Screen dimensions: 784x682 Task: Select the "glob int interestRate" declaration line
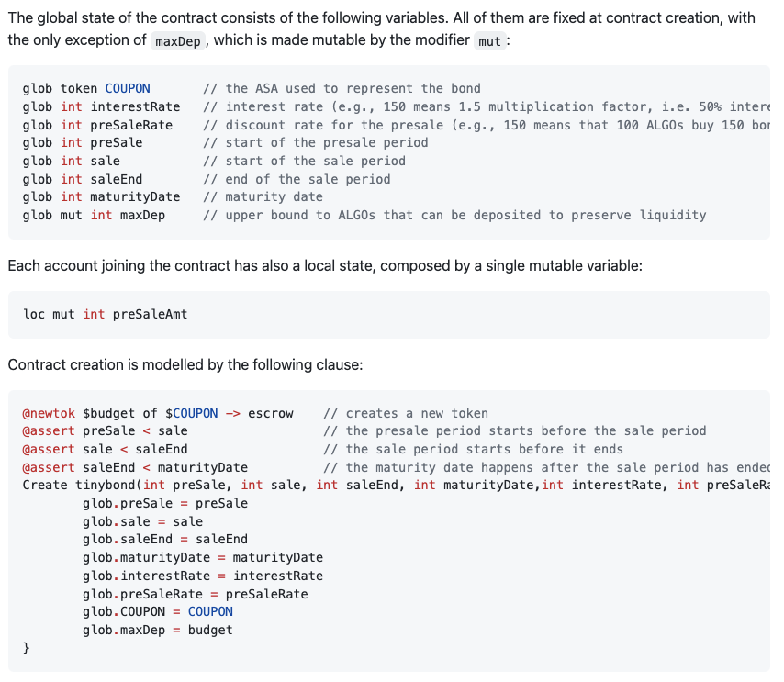101,106
